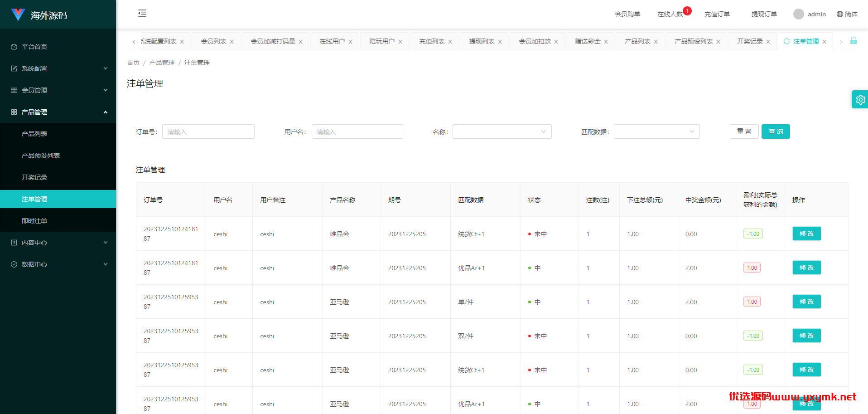This screenshot has width=868, height=414.
Task: Click 在线人数 notification in the top bar
Action: 670,14
